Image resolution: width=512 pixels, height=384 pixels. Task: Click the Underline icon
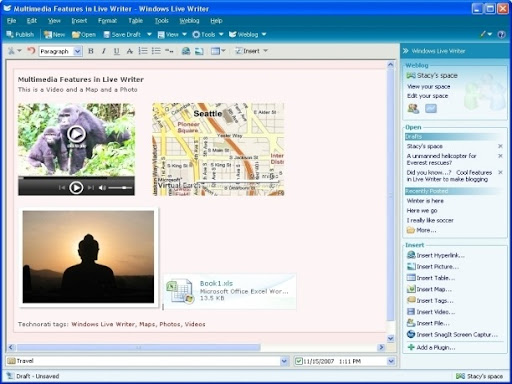[117, 51]
